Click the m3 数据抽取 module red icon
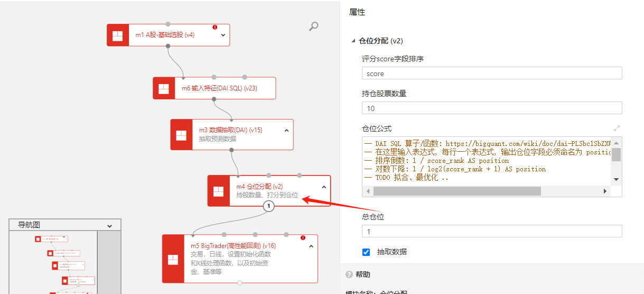 click(181, 135)
